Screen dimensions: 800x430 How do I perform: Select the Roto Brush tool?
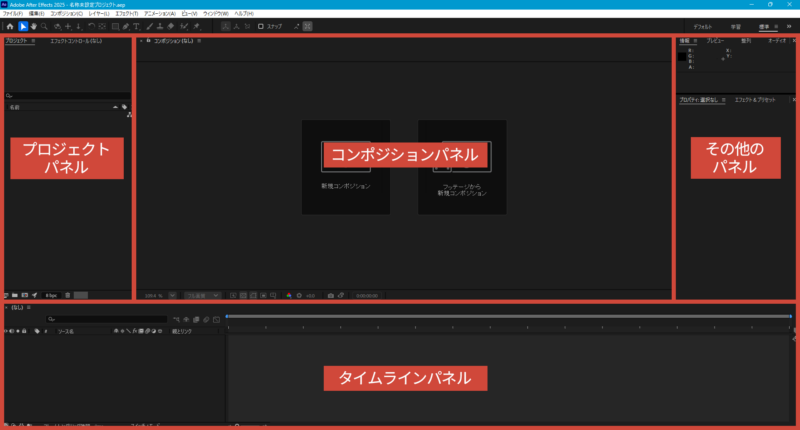pos(184,27)
